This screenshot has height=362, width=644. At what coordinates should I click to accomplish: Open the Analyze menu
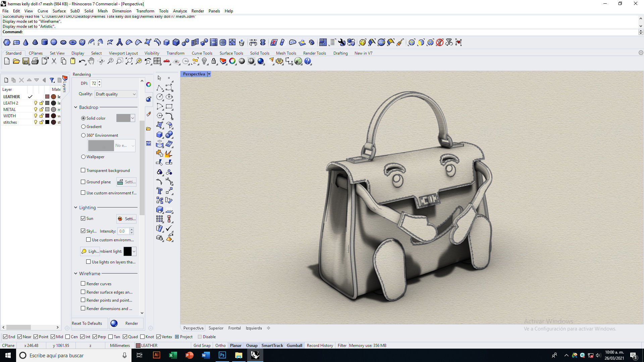click(x=180, y=11)
